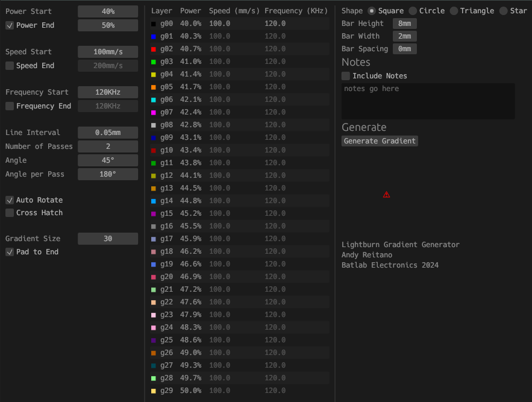Click the Power Start 40% field

[108, 11]
